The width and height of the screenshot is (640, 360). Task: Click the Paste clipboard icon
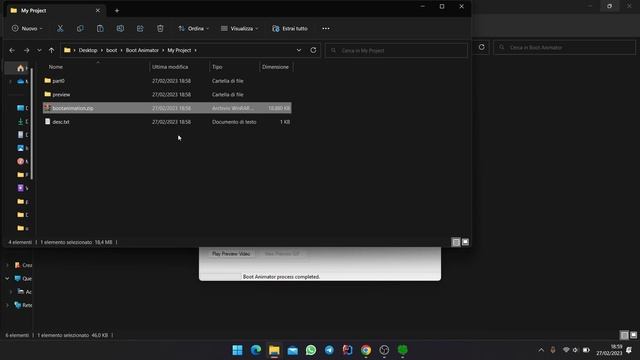(100, 28)
